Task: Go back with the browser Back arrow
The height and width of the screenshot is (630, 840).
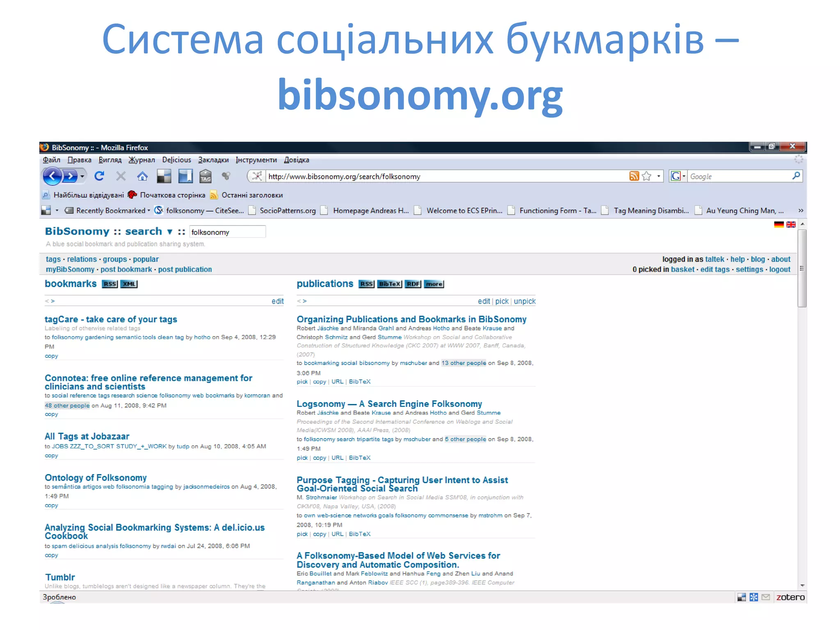Action: click(x=52, y=177)
